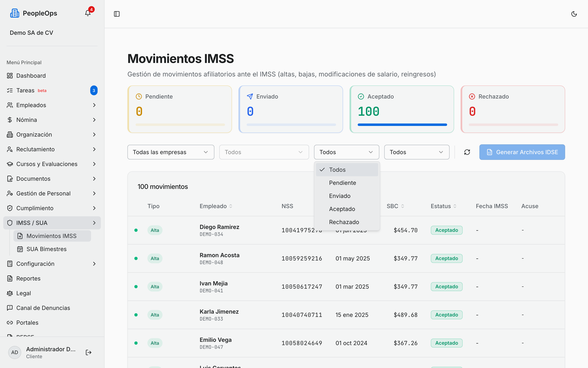Click the Dashboard grid icon
The height and width of the screenshot is (368, 588).
[10, 76]
